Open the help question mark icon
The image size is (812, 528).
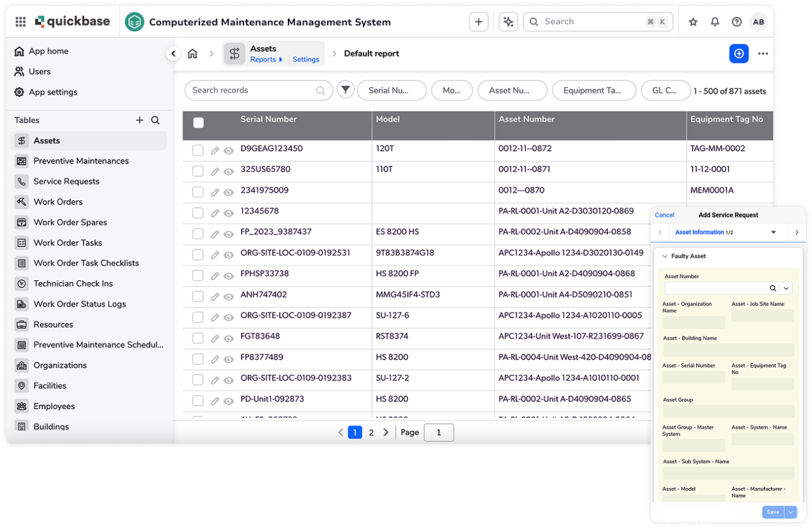(x=736, y=22)
